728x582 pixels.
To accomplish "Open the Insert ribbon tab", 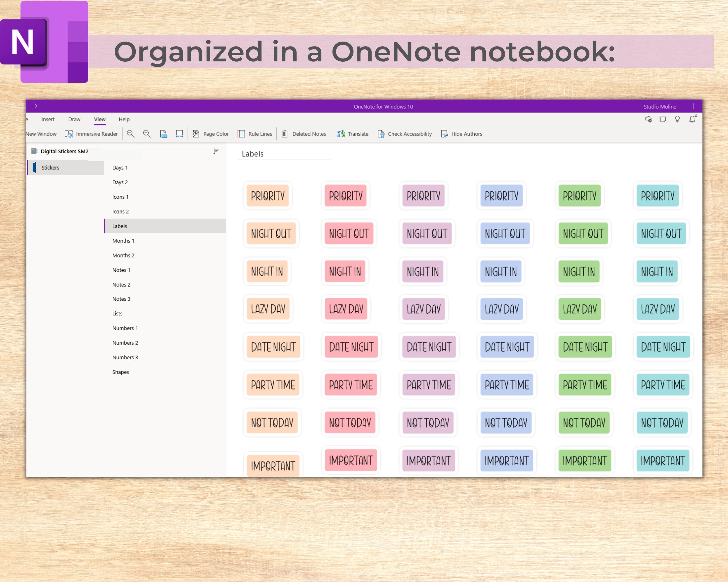I will point(47,119).
